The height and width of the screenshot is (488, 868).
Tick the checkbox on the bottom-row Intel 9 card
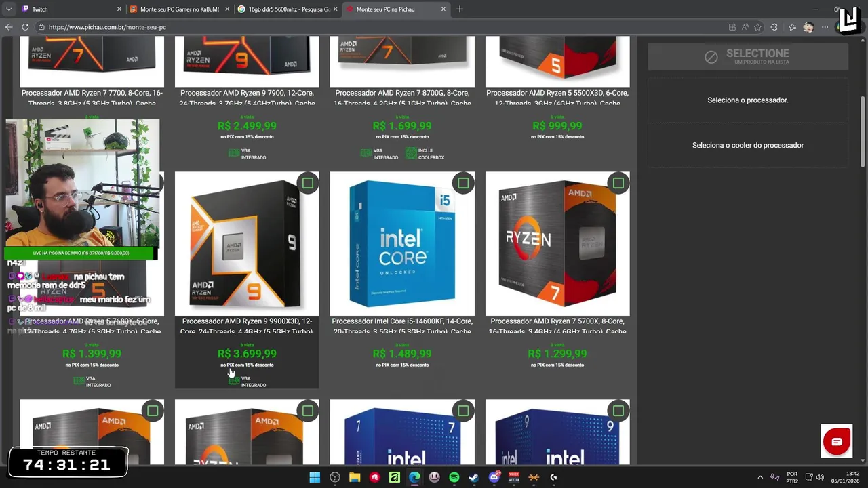(618, 411)
